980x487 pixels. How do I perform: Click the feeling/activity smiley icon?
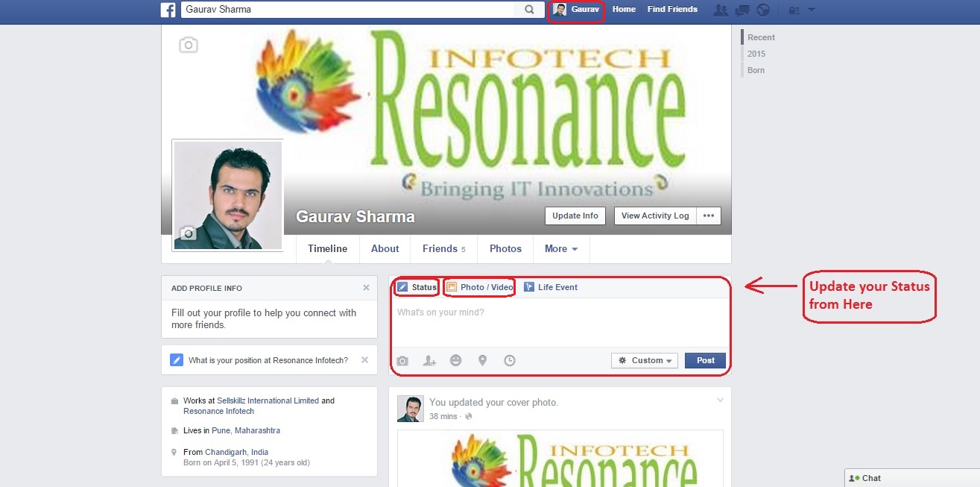456,360
